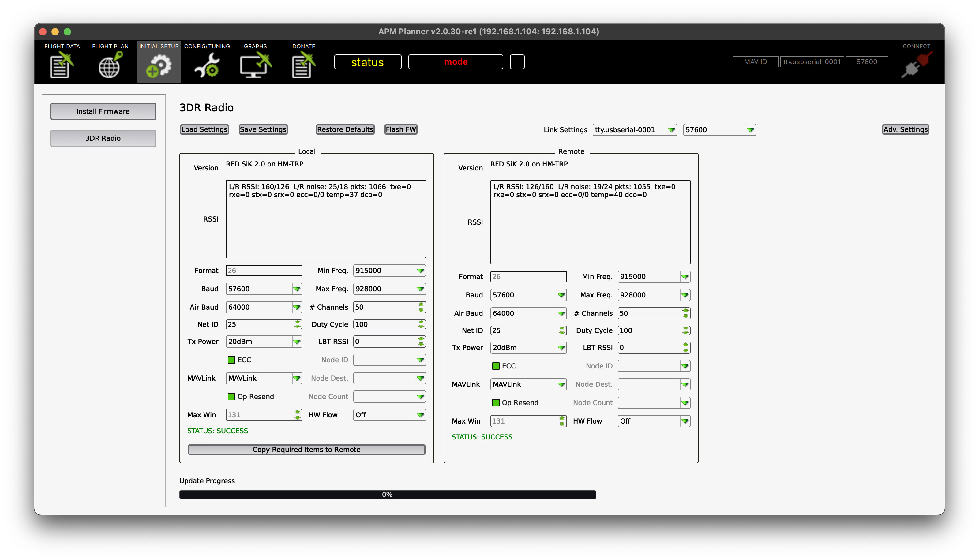The image size is (979, 560).
Task: Click the yellow status indicator
Action: (x=368, y=62)
